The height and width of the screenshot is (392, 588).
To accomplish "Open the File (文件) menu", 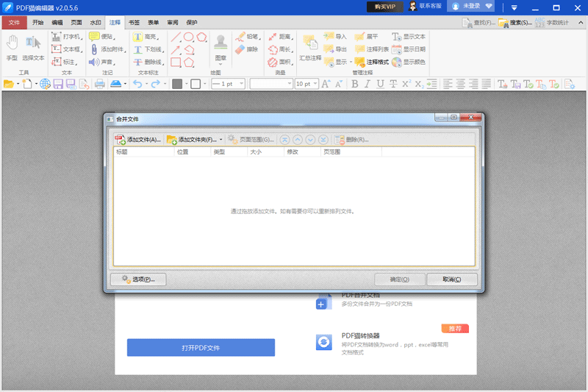I will click(14, 23).
